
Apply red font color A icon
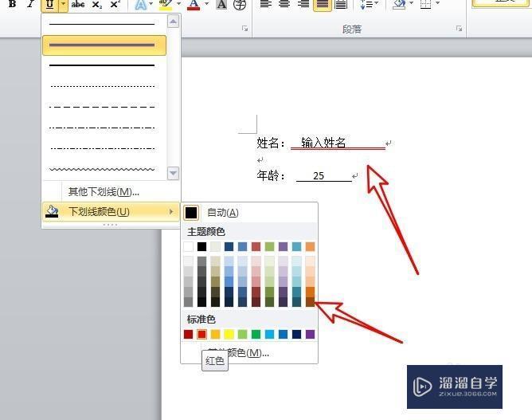tap(194, 5)
